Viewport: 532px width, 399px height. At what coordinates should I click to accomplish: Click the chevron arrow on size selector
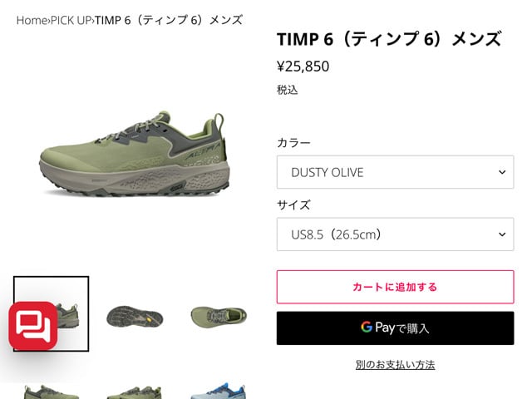pos(502,234)
